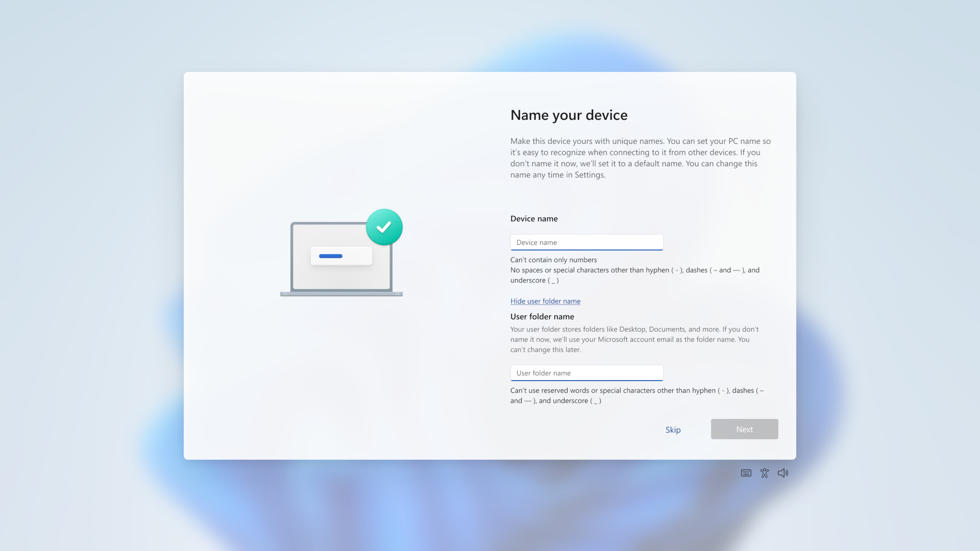Click the "Can't contain only numbers" hint
980x551 pixels.
553,260
